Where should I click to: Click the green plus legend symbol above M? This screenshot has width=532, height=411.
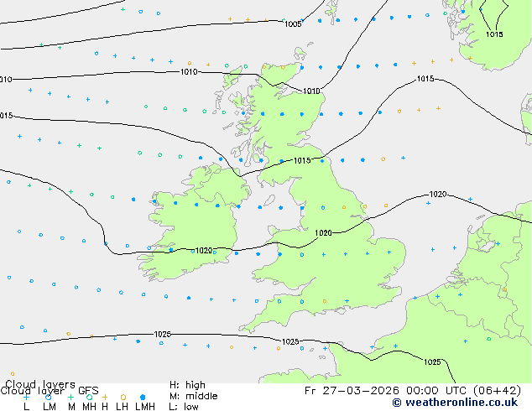(x=70, y=397)
